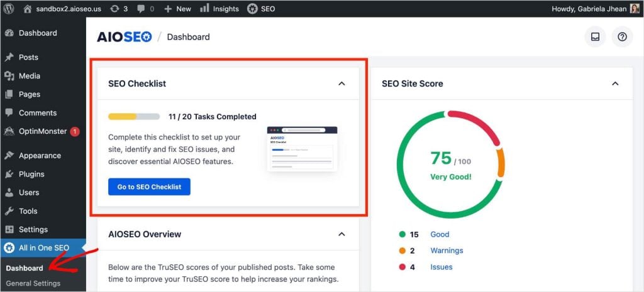Open the WordPress logo menu
644x292 pixels.
[x=9, y=9]
